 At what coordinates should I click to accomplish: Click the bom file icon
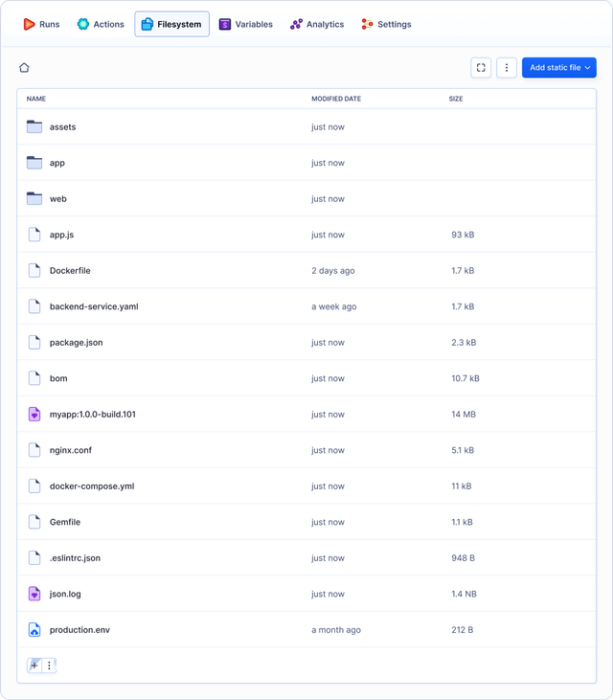[34, 378]
